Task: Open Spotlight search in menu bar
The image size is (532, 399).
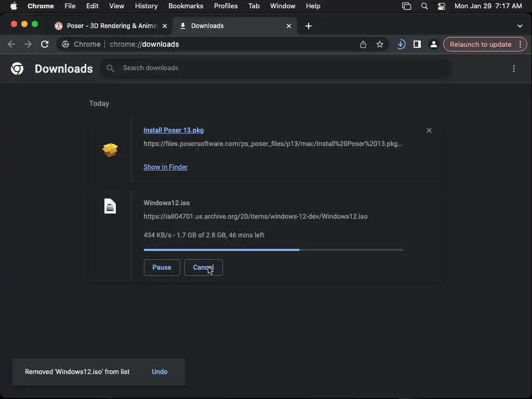Action: tap(424, 6)
